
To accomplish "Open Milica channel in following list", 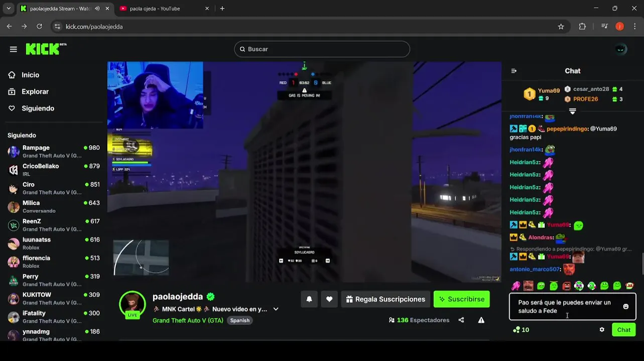I will [54, 207].
